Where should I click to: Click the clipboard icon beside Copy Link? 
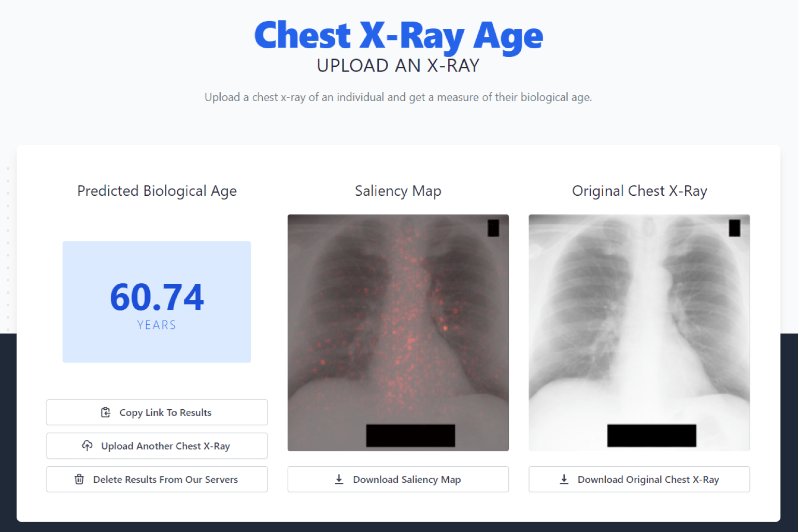point(106,412)
